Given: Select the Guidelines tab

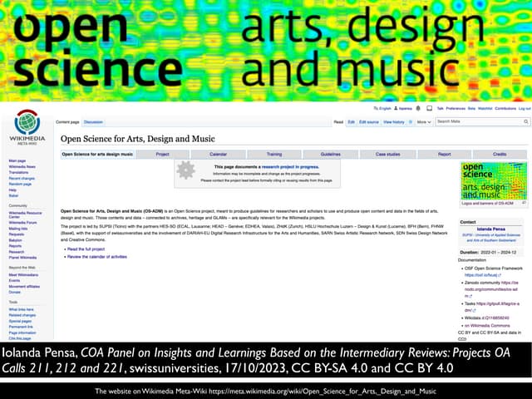Looking at the screenshot, I should (330, 154).
